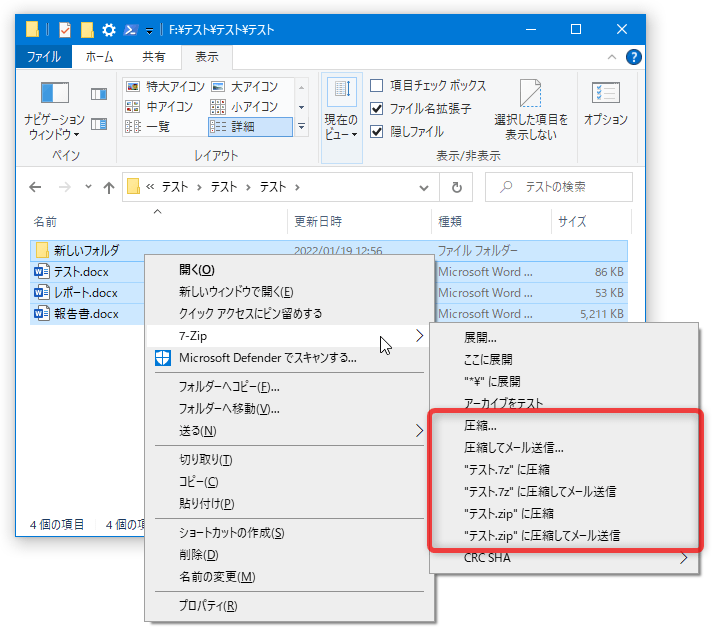Toggle 隠しファイル checkbox
Viewport: 712px width, 636px height.
376,132
